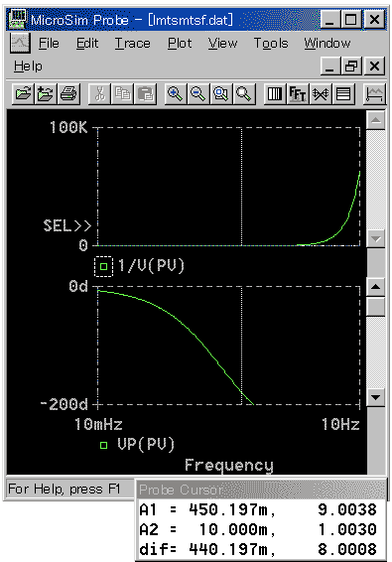The width and height of the screenshot is (392, 562).
Task: Maximize the MicroSim Probe window
Action: 351,19
